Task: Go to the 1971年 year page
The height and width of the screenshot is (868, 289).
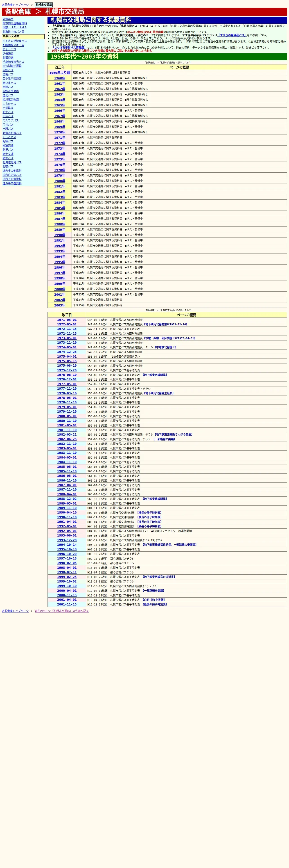Action: (60, 137)
